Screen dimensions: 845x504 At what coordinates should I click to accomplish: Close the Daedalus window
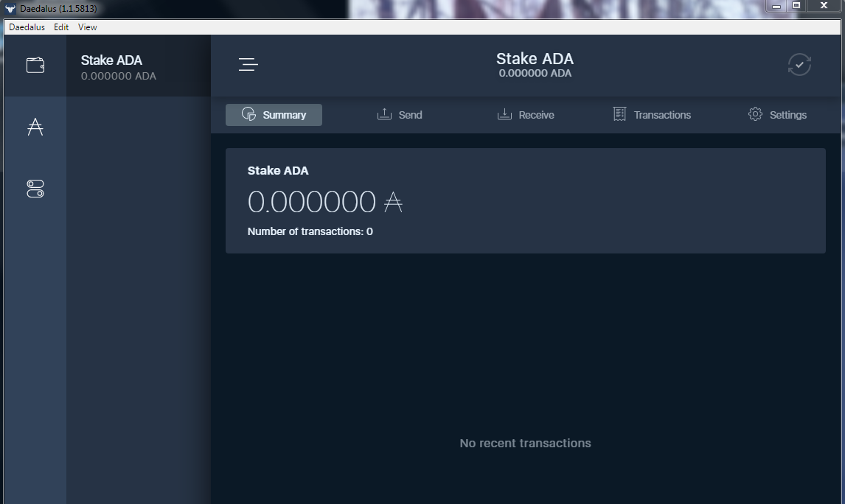point(824,6)
